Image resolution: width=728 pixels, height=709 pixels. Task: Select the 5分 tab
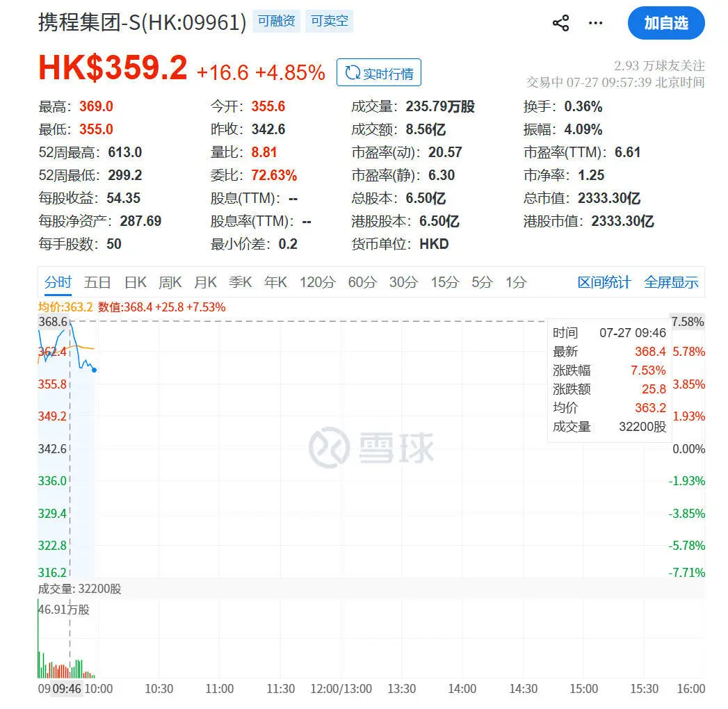482,282
